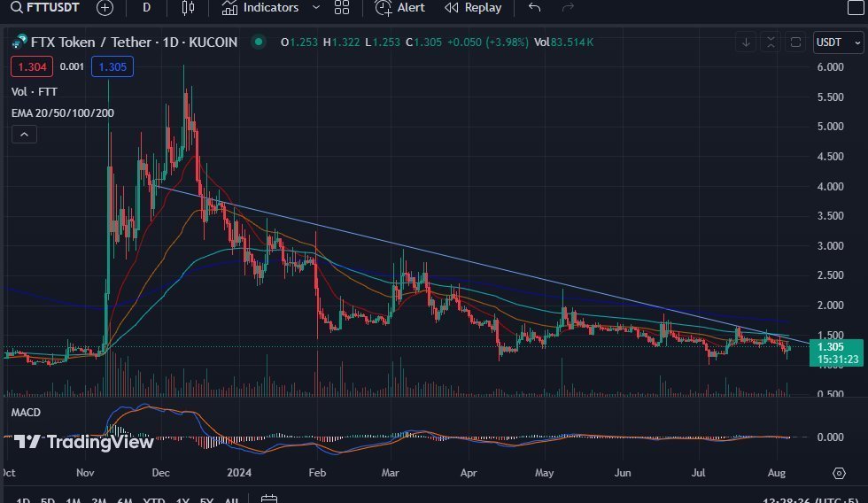Open chart settings gear near time axis
Image resolution: width=868 pixels, height=503 pixels.
point(840,473)
